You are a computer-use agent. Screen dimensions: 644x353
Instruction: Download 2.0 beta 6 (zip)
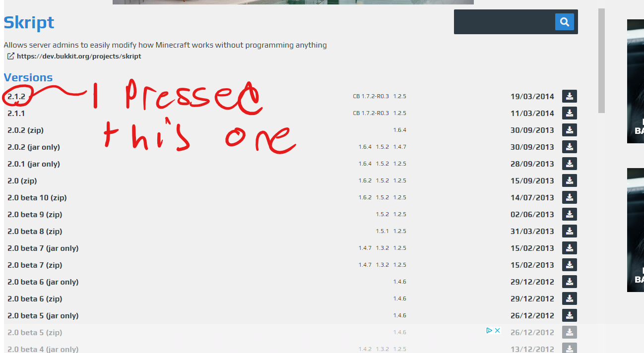point(570,298)
